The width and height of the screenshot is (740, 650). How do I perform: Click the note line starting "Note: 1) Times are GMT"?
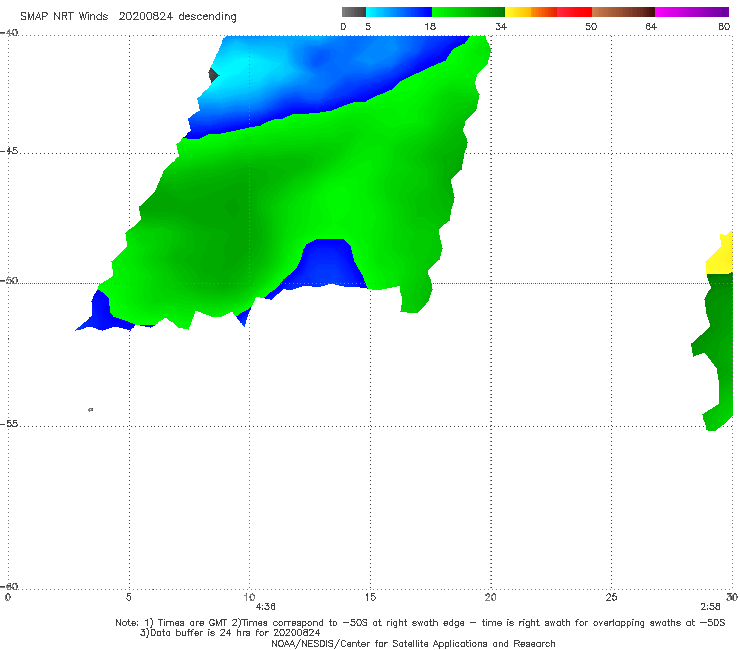pos(420,623)
